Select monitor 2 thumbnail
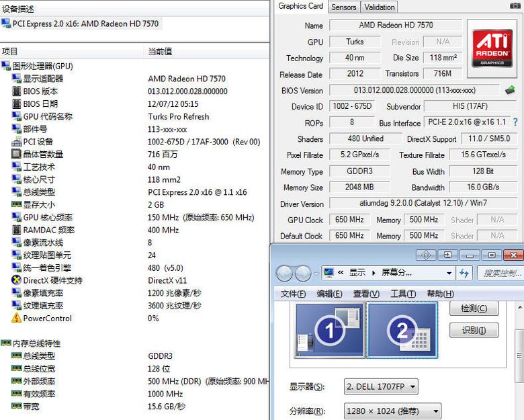The height and width of the screenshot is (420, 524). pos(402,330)
